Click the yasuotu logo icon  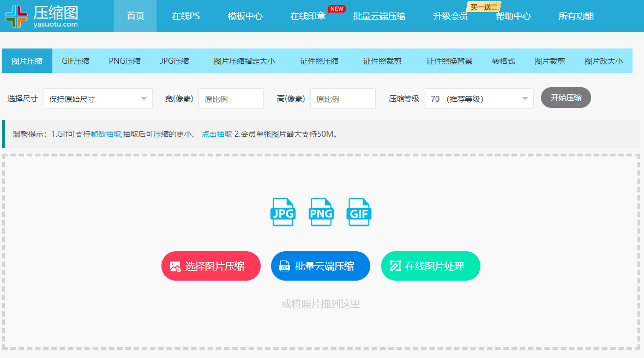(x=17, y=16)
